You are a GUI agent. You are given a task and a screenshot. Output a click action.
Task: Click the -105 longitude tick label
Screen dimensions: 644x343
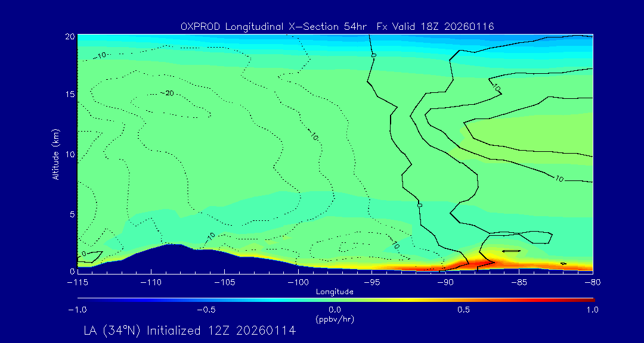click(224, 283)
